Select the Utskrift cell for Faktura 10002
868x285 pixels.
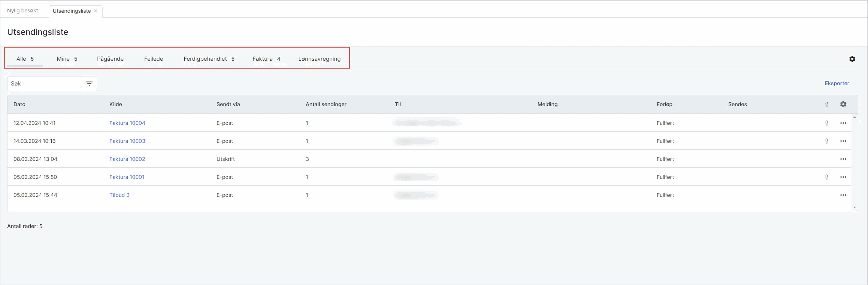tap(226, 159)
